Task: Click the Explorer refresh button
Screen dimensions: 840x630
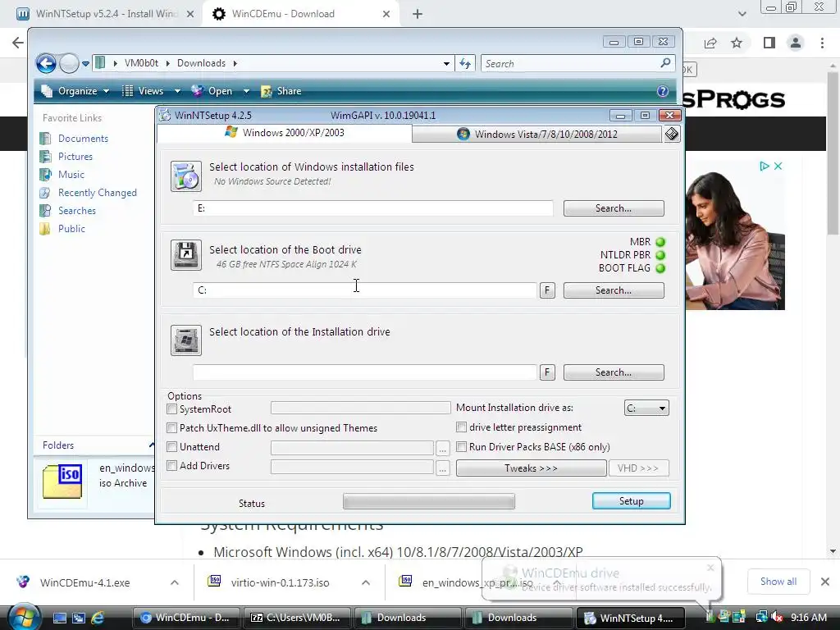Action: (x=465, y=64)
